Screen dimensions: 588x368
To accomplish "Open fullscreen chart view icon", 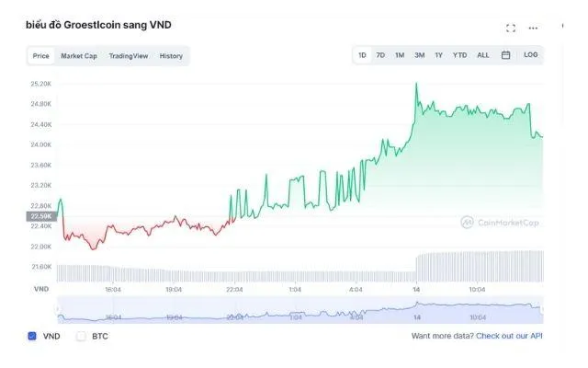I will [511, 29].
